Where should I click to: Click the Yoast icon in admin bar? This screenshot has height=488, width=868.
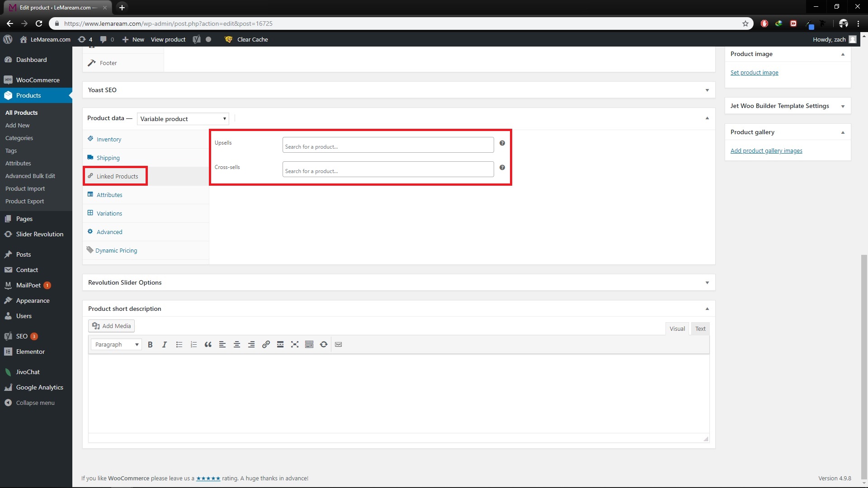point(197,39)
